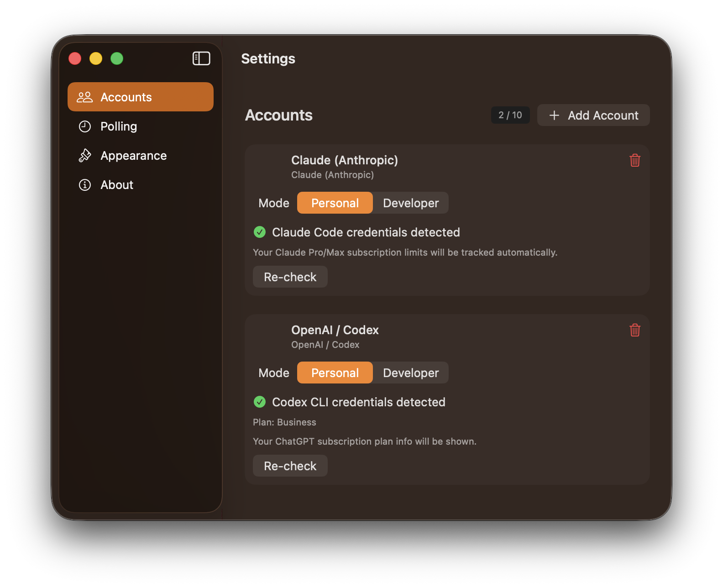Switch Claude (Anthropic) to Developer mode
This screenshot has width=723, height=588.
[411, 203]
